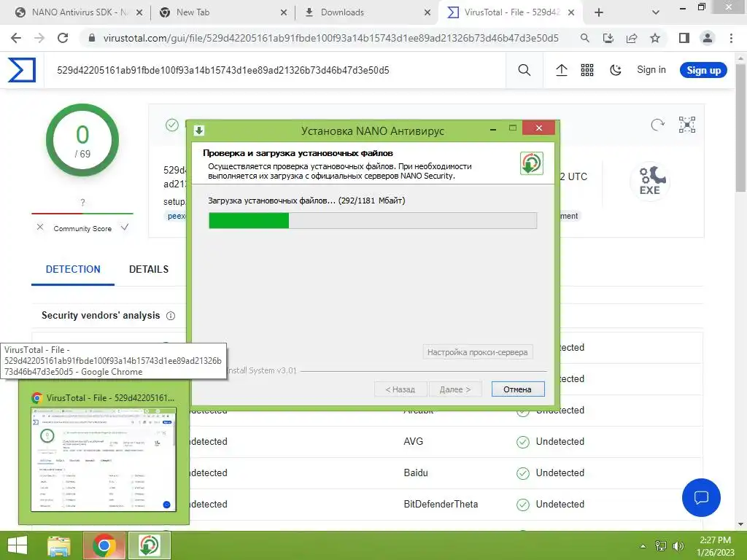Click the VirusTotal window preview thumbnail
Screen dimensions: 747x560
click(104, 459)
